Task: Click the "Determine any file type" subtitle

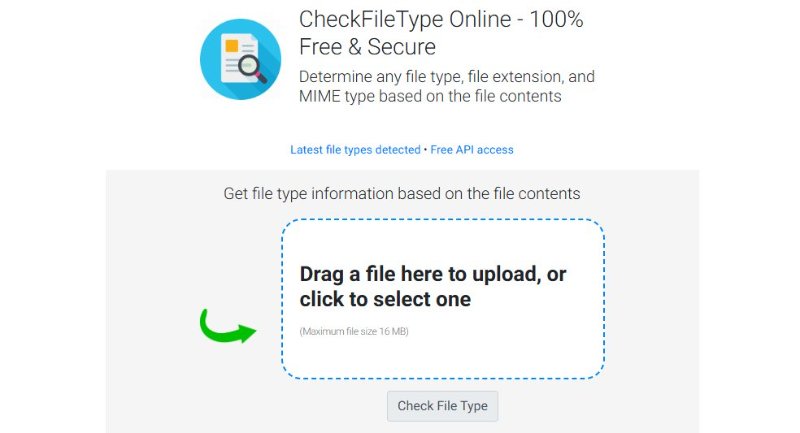Action: pos(447,76)
